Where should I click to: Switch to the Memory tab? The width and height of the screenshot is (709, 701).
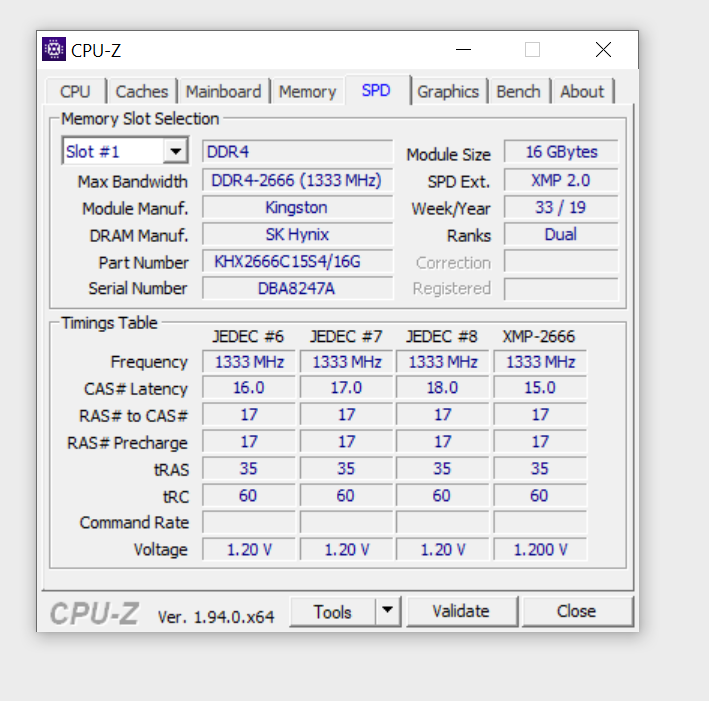(307, 91)
